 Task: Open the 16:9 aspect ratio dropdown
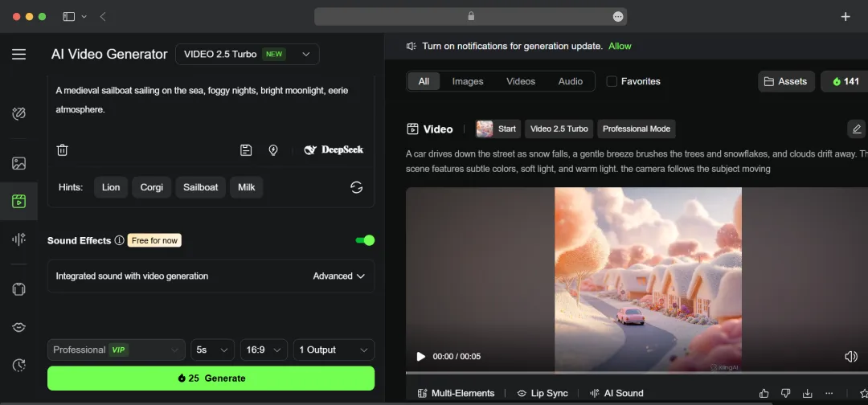tap(264, 350)
